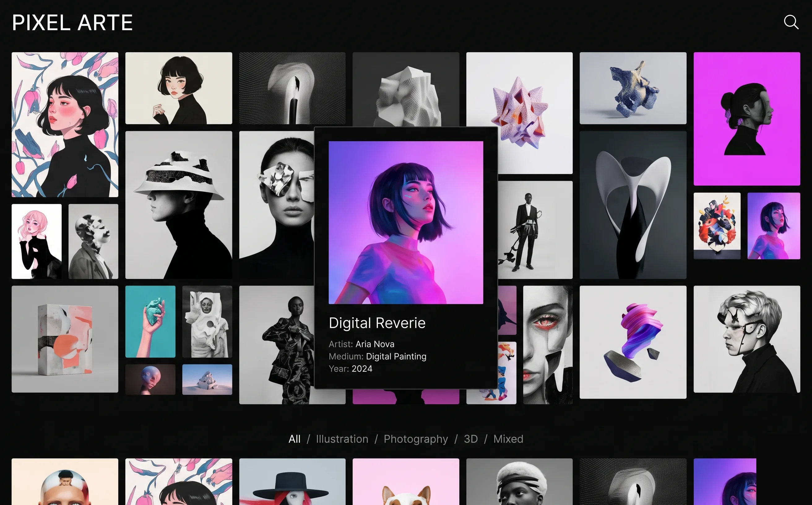Open the small neon girl thumbnail beside floral collage

tap(774, 226)
